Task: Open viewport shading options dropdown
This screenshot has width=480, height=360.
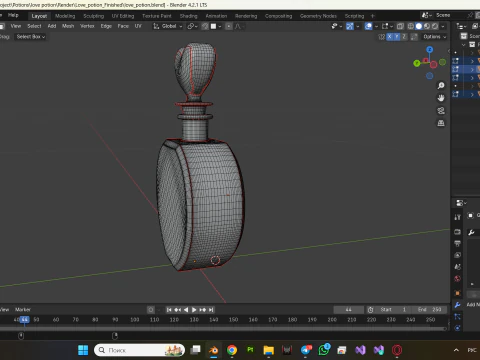Action: click(443, 26)
